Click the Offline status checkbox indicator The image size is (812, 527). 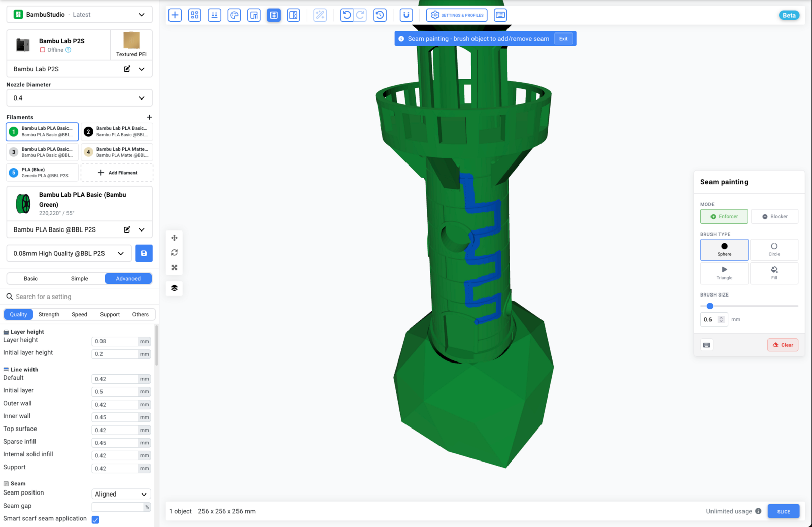[x=43, y=50]
